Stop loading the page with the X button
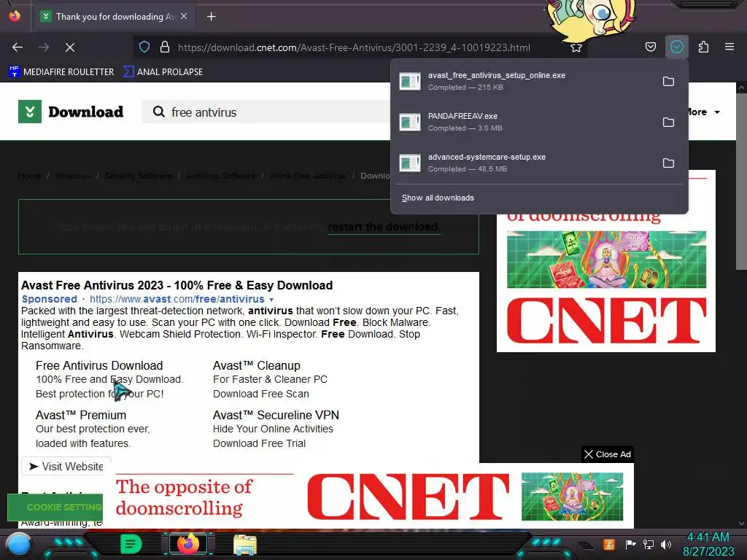Viewport: 747px width, 560px height. tap(69, 47)
